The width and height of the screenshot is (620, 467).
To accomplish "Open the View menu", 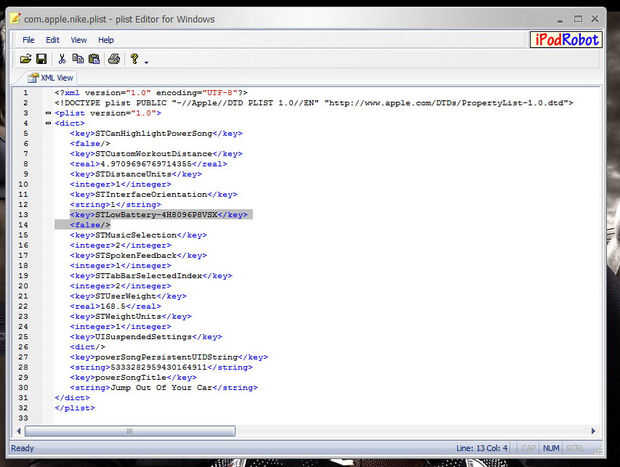I will pos(79,40).
